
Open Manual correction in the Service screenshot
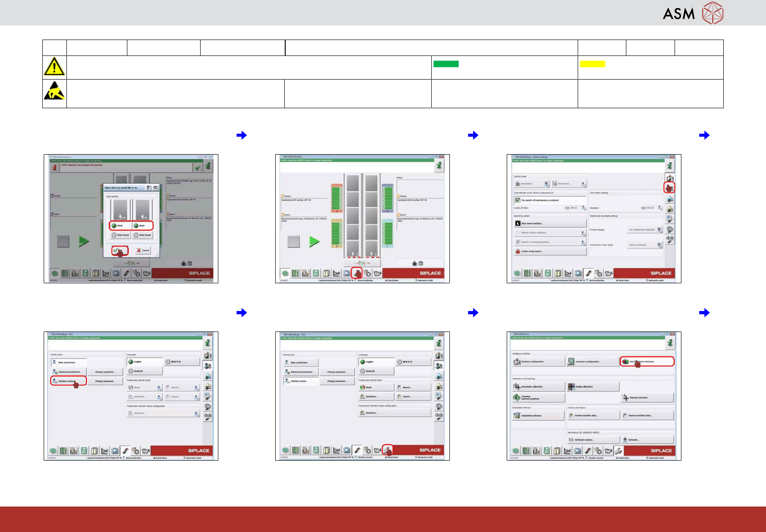(648, 397)
